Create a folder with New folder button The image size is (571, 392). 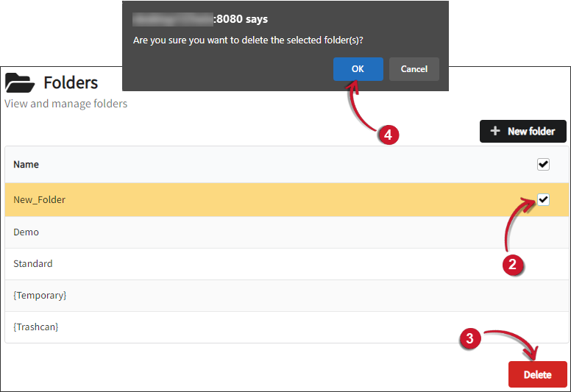tap(523, 131)
